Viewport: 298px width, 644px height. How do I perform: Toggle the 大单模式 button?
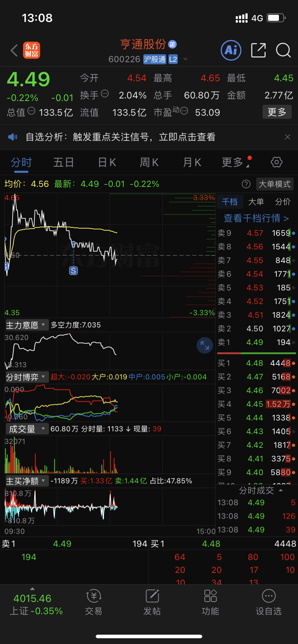coord(275,184)
